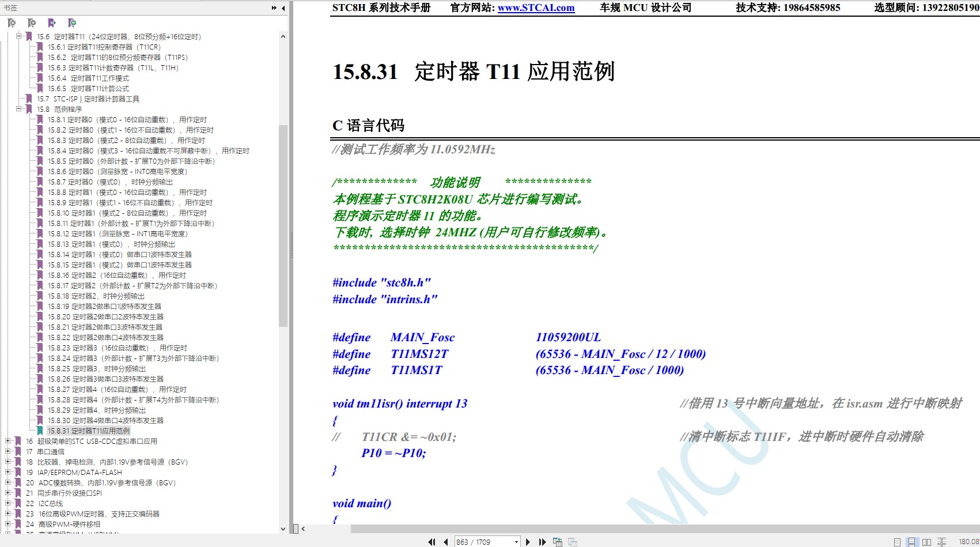Expand chapter 17 串口通信 node

(8, 452)
